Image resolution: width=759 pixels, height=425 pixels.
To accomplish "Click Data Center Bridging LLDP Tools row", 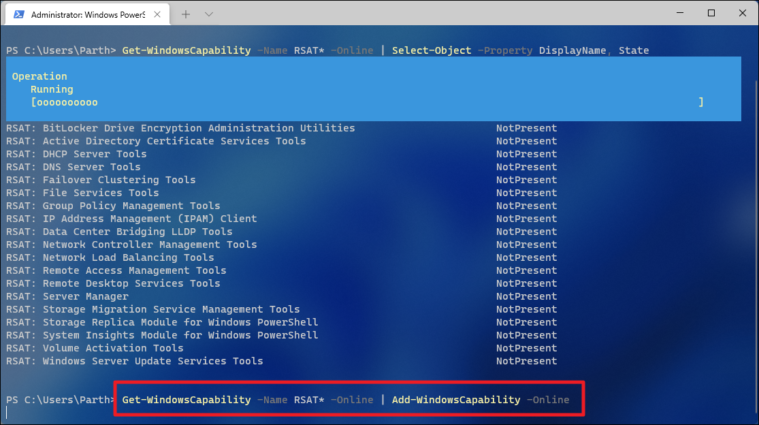I will pyautogui.click(x=282, y=232).
